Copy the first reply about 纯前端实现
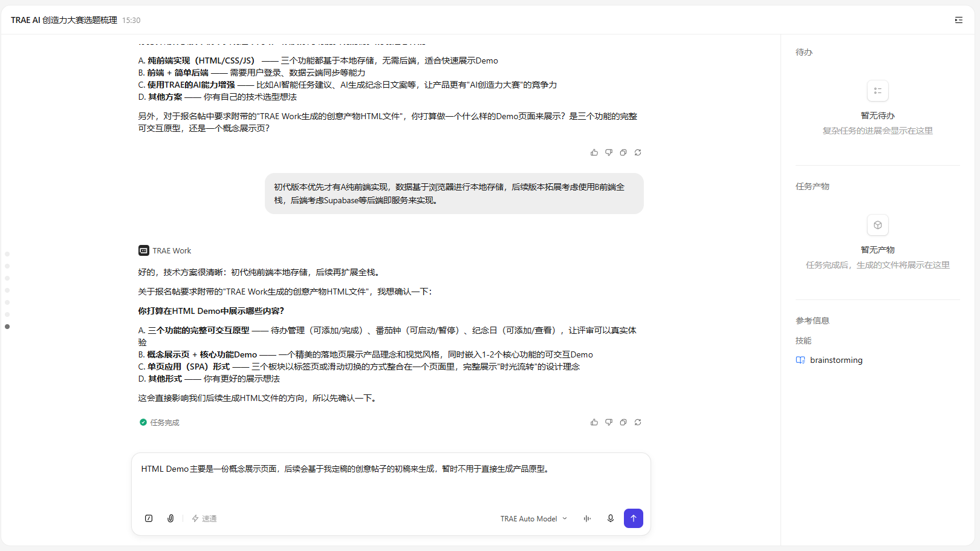The width and height of the screenshot is (980, 551). click(x=623, y=152)
